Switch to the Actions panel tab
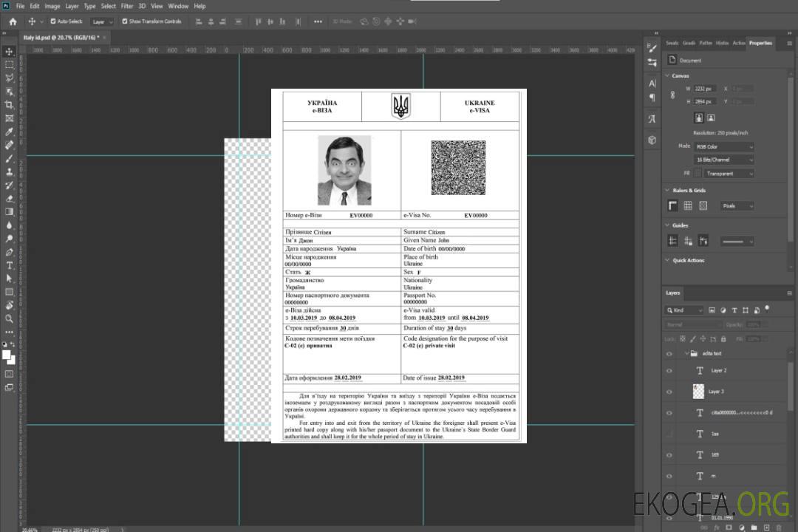The width and height of the screenshot is (798, 532). (738, 44)
